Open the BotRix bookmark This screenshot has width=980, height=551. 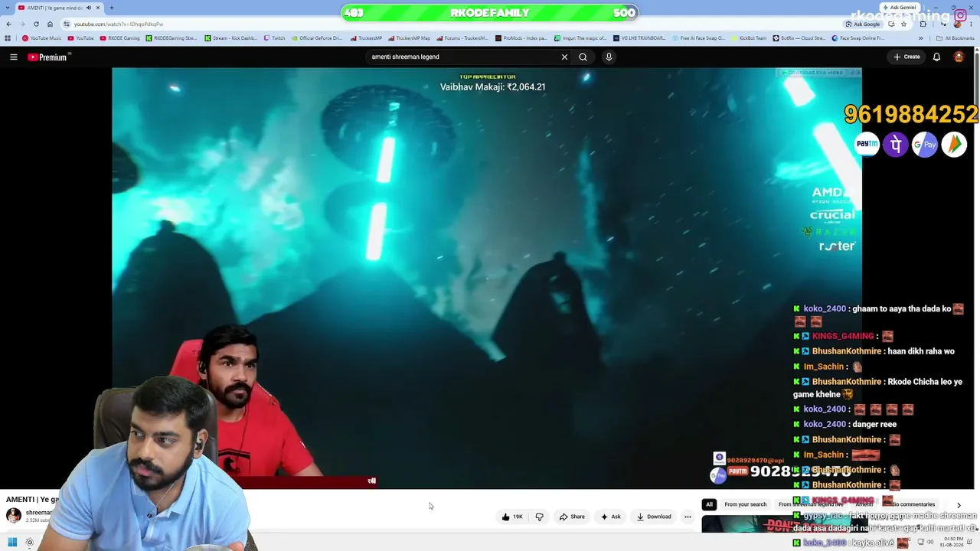click(x=799, y=37)
